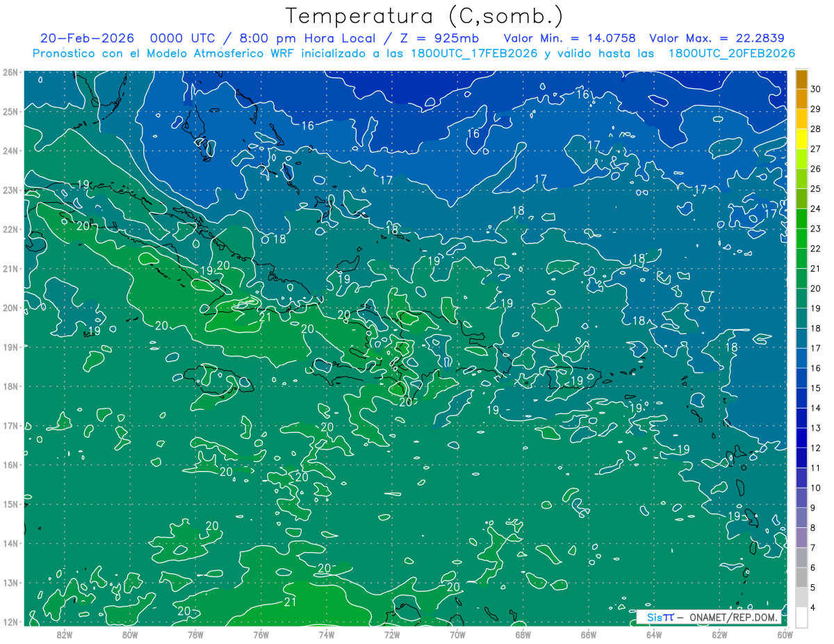Click the orange-brown top swatch of color scale
The width and height of the screenshot is (834, 644).
click(801, 80)
